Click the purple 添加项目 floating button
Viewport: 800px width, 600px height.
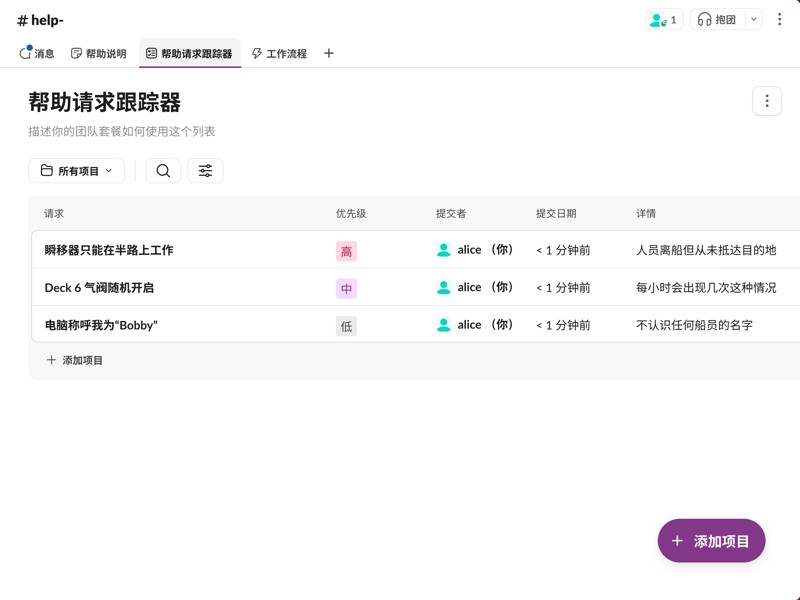711,540
